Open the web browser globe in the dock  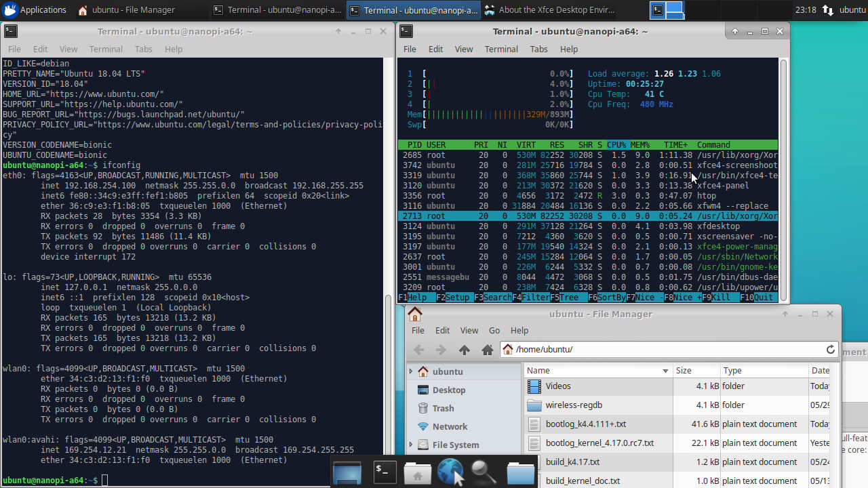click(x=450, y=472)
